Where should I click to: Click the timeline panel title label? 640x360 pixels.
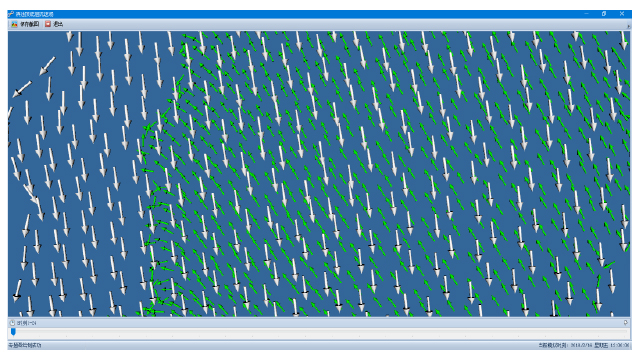pos(26,323)
